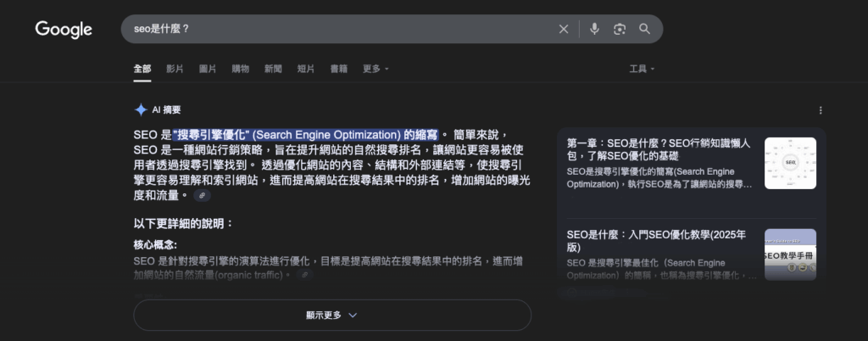Expand AI overview with 顯示更多 button
Image resolution: width=868 pixels, height=341 pixels.
[332, 315]
